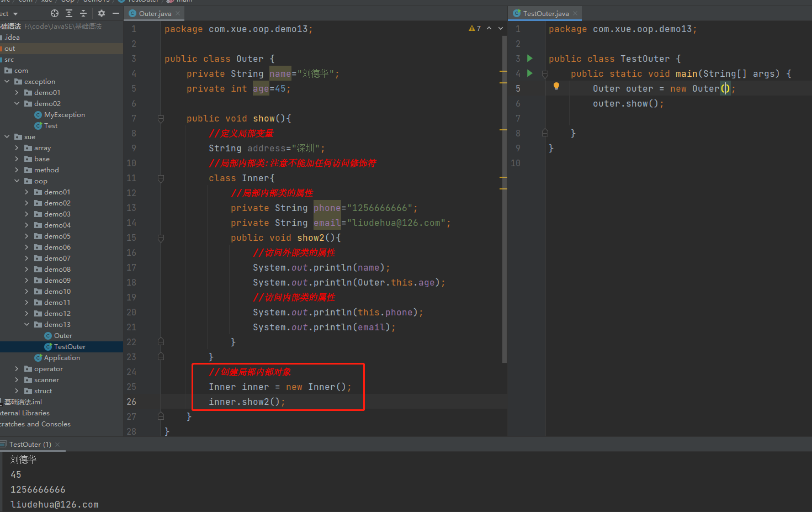This screenshot has width=812, height=512.
Task: Click outer.show() call in TestOuter.java
Action: click(628, 104)
